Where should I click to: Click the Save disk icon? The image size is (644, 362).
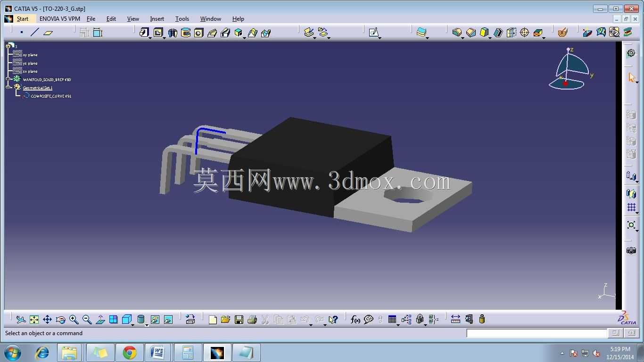[239, 320]
